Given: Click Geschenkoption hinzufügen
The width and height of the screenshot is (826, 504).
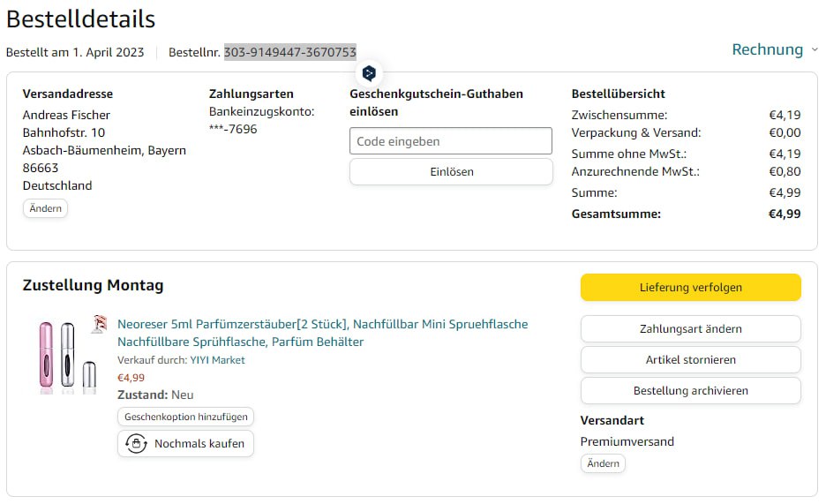Looking at the screenshot, I should click(185, 417).
